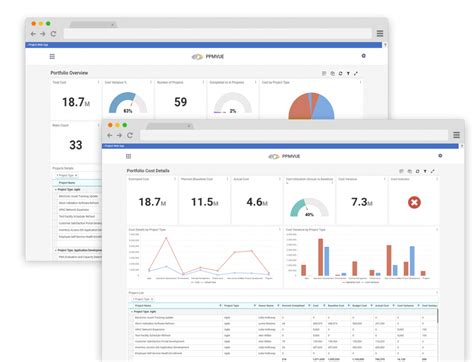This screenshot has height=362, width=474.
Task: Click the 59 number of projects value
Action: click(x=180, y=102)
